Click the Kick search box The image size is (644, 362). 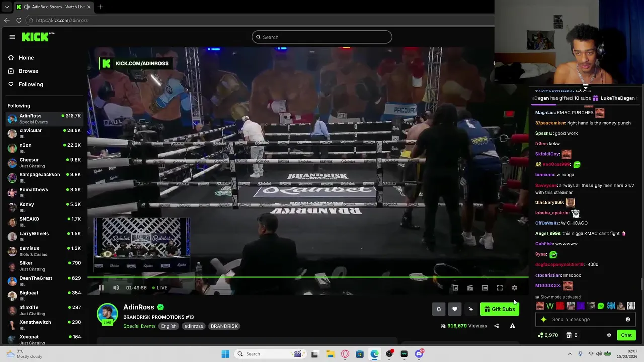point(322,37)
